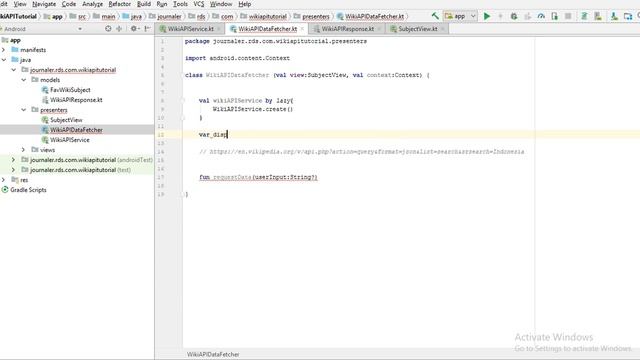Open the app run configuration dropdown

[460, 16]
